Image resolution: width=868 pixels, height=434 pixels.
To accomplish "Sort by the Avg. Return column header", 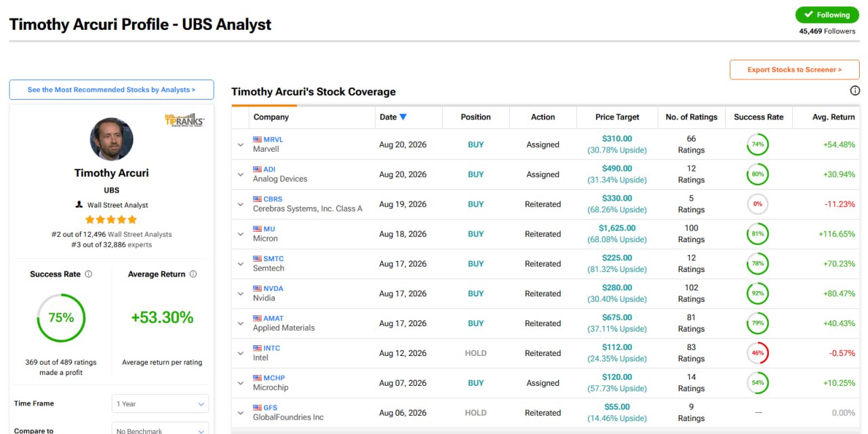I will pos(833,117).
